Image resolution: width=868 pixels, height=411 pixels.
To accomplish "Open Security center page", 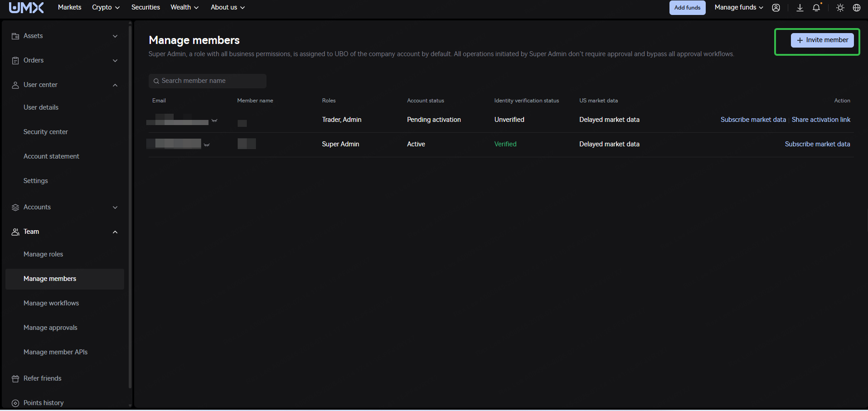I will click(46, 132).
